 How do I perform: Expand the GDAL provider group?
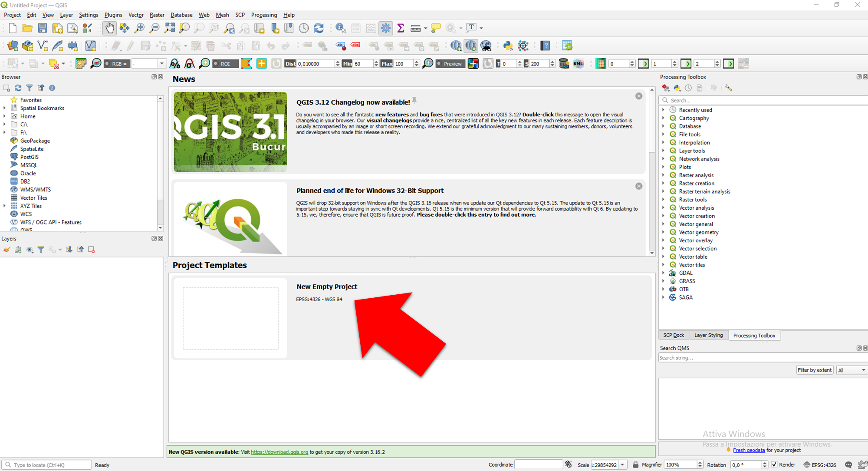point(664,273)
